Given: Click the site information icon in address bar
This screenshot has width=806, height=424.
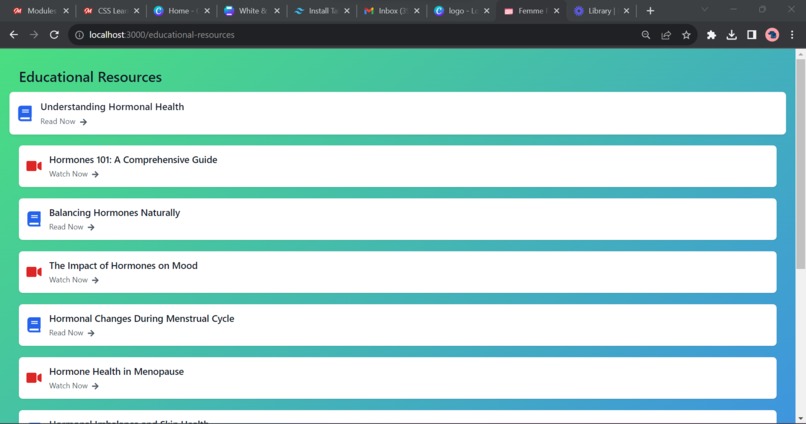Looking at the screenshot, I should click(79, 35).
